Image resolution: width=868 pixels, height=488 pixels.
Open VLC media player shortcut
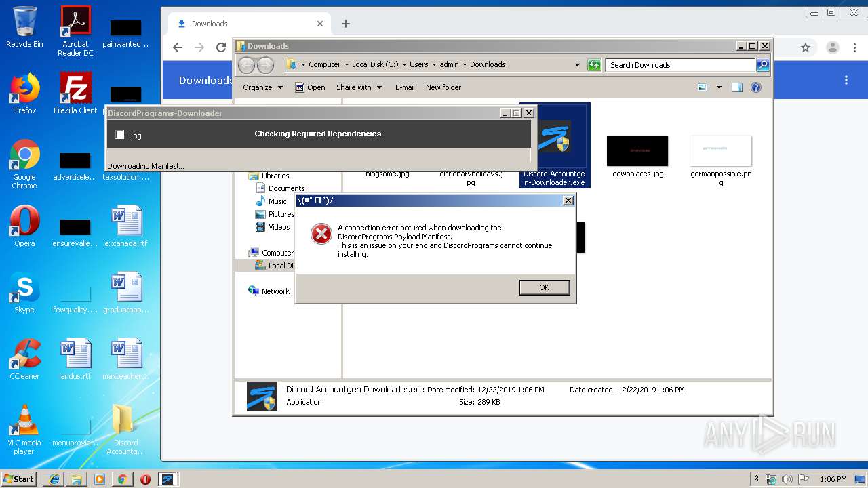tap(24, 430)
